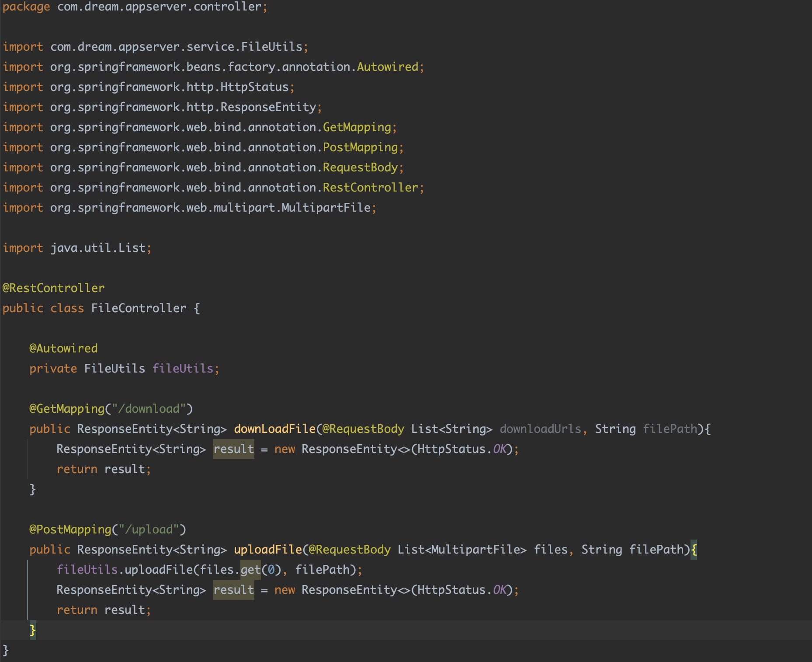The height and width of the screenshot is (662, 812).
Task: Select "FileUtils" in the service import line
Action: click(272, 47)
